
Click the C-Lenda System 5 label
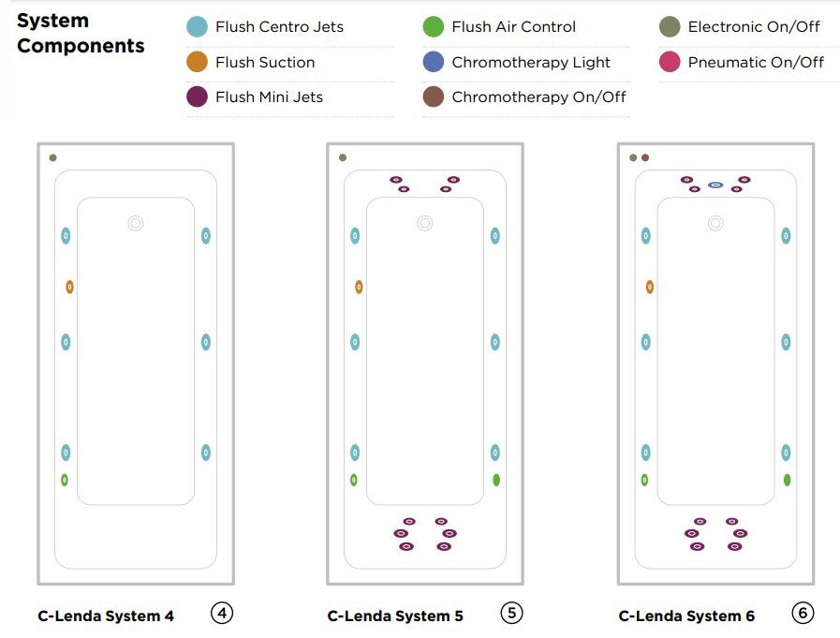[395, 616]
